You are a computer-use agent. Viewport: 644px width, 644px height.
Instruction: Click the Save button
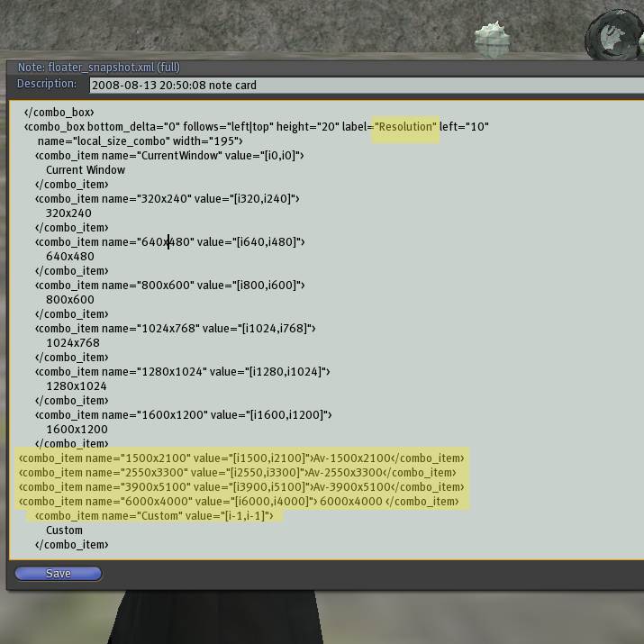point(58,573)
